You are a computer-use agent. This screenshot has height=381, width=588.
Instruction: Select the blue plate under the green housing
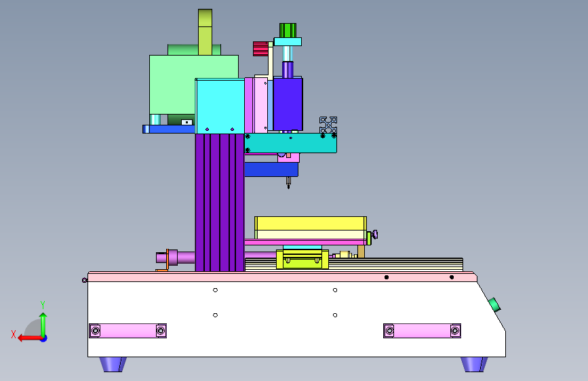(169, 129)
